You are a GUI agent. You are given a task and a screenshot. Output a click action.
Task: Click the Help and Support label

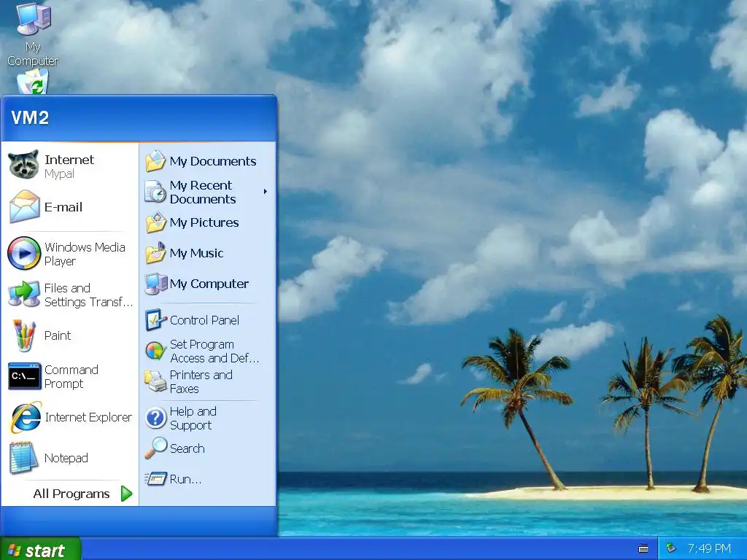(x=193, y=418)
